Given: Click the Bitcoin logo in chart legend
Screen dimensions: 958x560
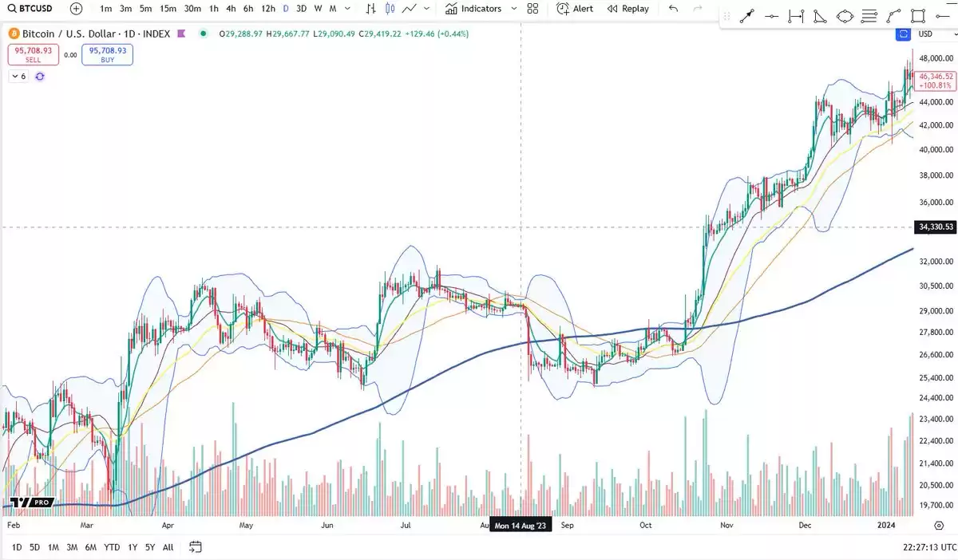Looking at the screenshot, I should tap(14, 34).
